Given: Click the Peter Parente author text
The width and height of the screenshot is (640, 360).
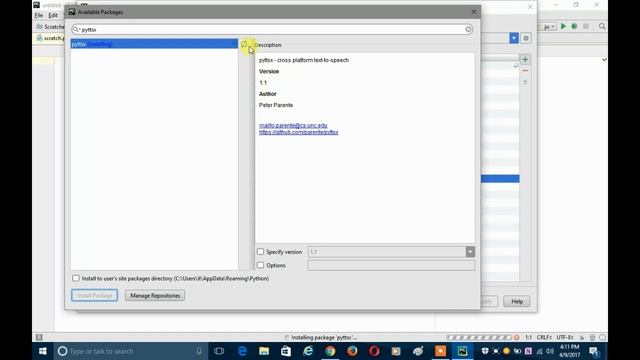Looking at the screenshot, I should click(276, 105).
